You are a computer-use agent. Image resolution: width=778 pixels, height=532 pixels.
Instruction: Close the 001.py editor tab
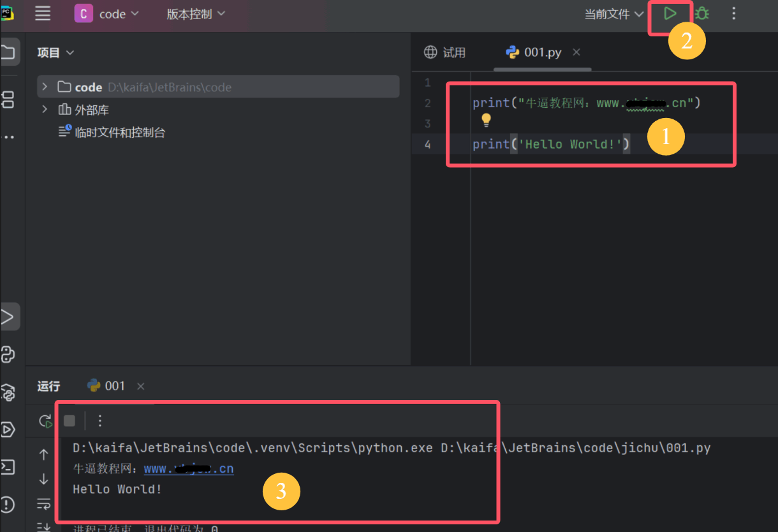576,52
